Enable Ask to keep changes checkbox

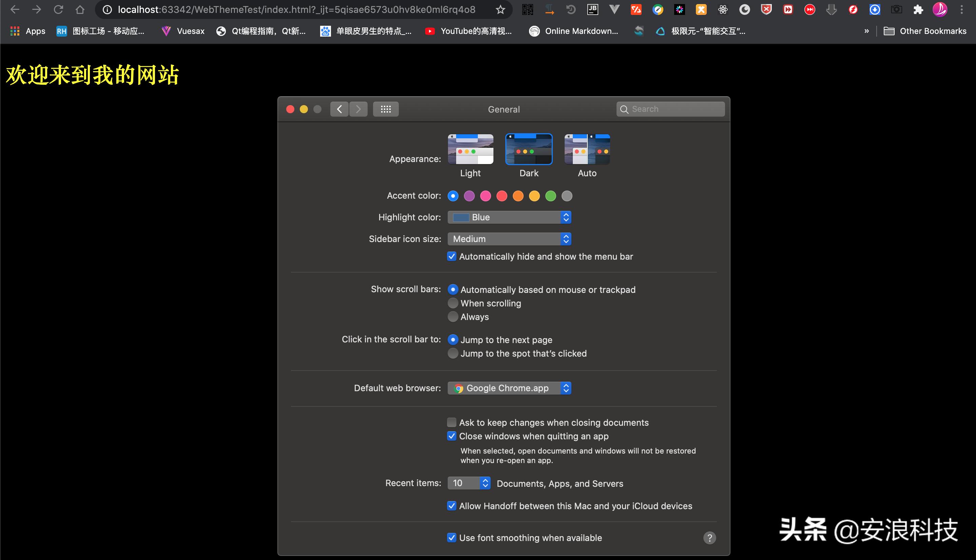coord(452,423)
